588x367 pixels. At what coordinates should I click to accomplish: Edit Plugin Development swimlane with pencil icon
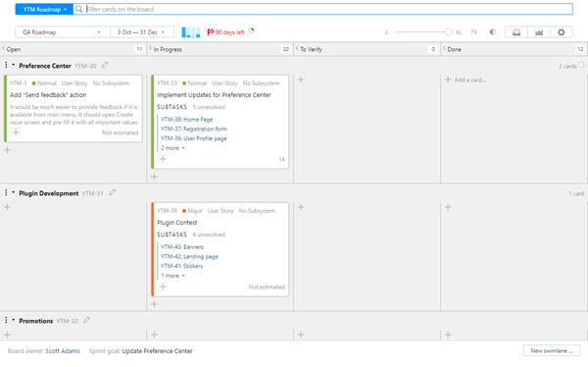[112, 192]
